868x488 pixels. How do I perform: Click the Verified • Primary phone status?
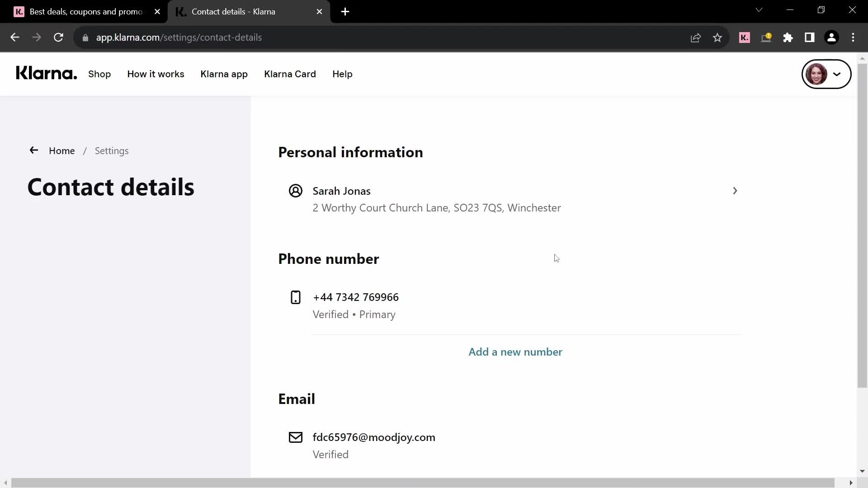[354, 314]
